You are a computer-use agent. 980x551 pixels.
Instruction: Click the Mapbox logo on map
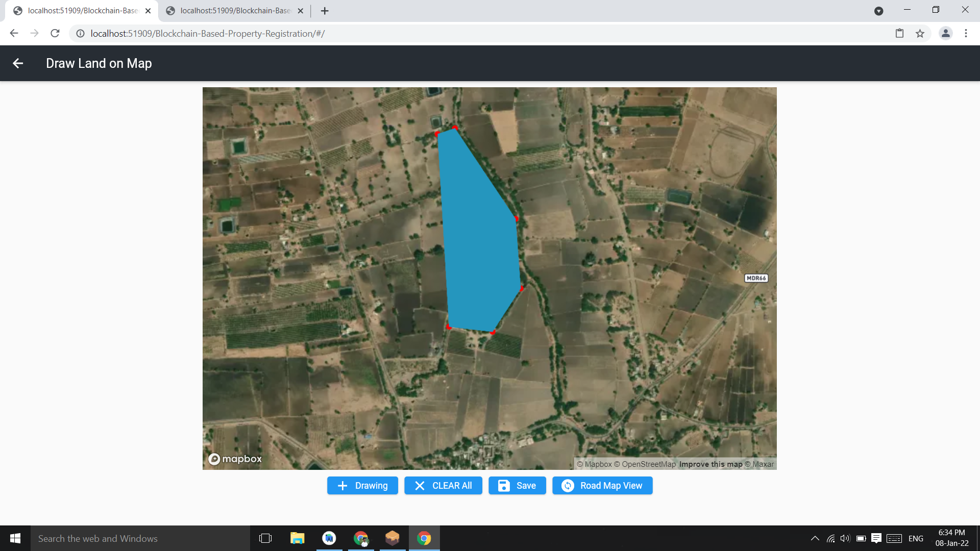coord(235,459)
